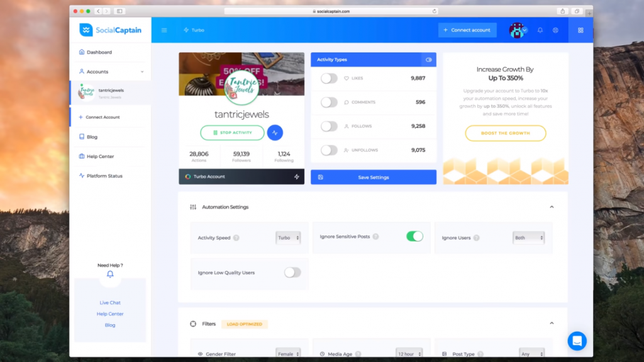Click Load Optimized button
This screenshot has width=644, height=362.
click(x=245, y=324)
